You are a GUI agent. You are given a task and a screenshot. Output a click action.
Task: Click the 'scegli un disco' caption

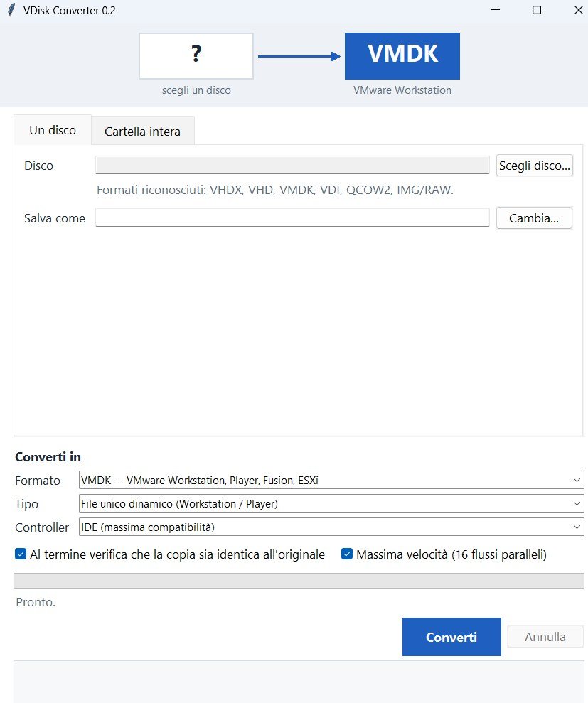coord(196,90)
